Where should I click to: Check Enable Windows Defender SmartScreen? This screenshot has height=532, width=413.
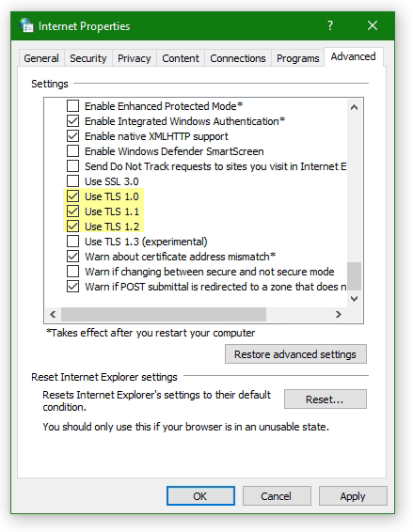click(73, 151)
